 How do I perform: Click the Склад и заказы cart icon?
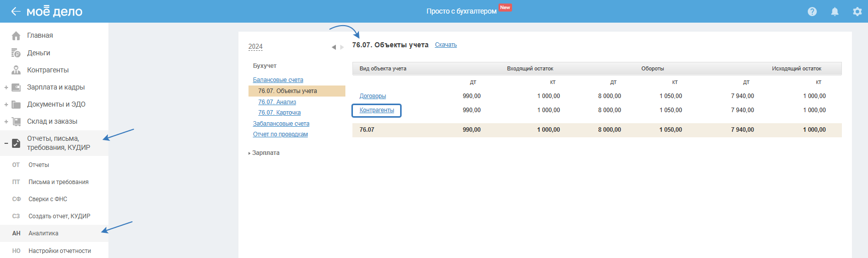[x=16, y=121]
